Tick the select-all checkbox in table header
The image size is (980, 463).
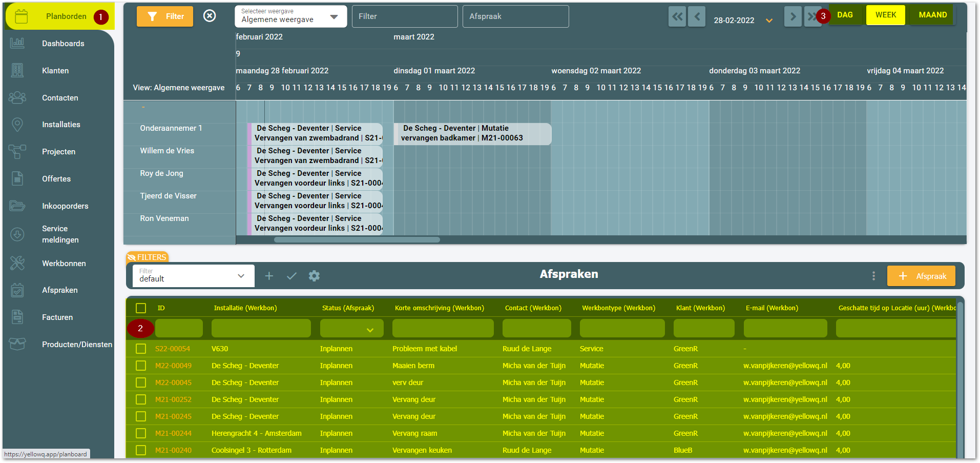(x=141, y=308)
